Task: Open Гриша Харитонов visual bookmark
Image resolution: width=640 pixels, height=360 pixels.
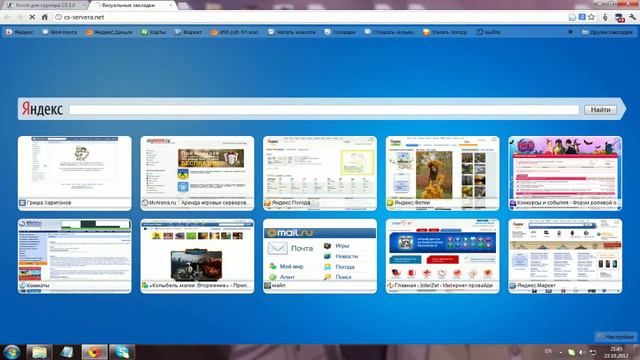Action: [x=75, y=173]
